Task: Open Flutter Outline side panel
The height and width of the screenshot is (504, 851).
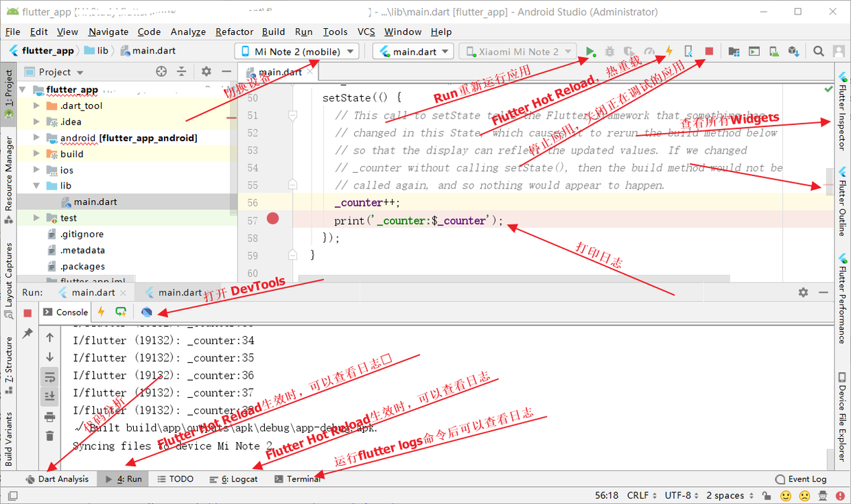Action: point(842,202)
